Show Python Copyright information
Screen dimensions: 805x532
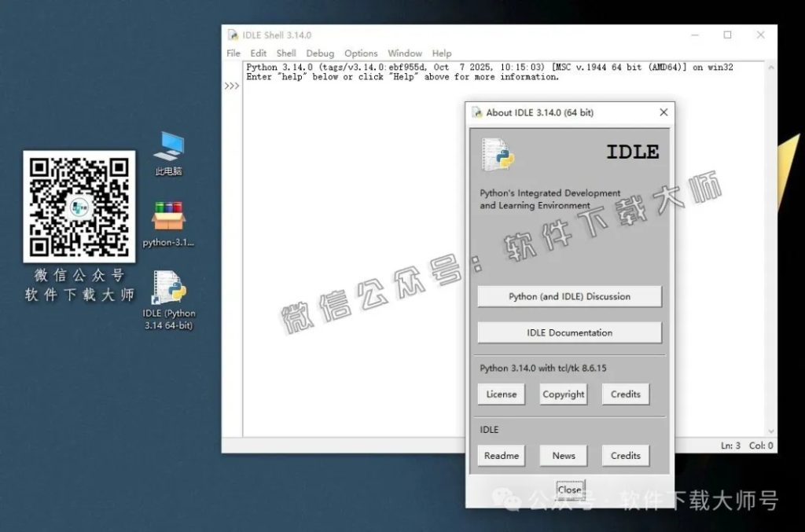pyautogui.click(x=564, y=394)
